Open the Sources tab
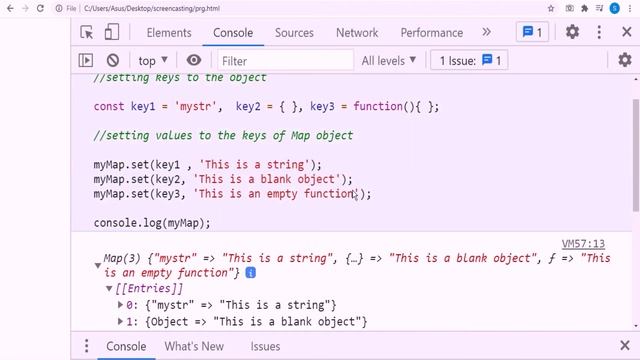This screenshot has width=640, height=360. click(x=294, y=33)
